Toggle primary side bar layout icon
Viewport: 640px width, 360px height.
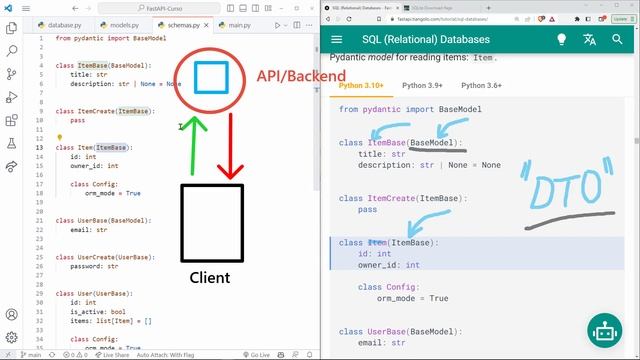[231, 8]
